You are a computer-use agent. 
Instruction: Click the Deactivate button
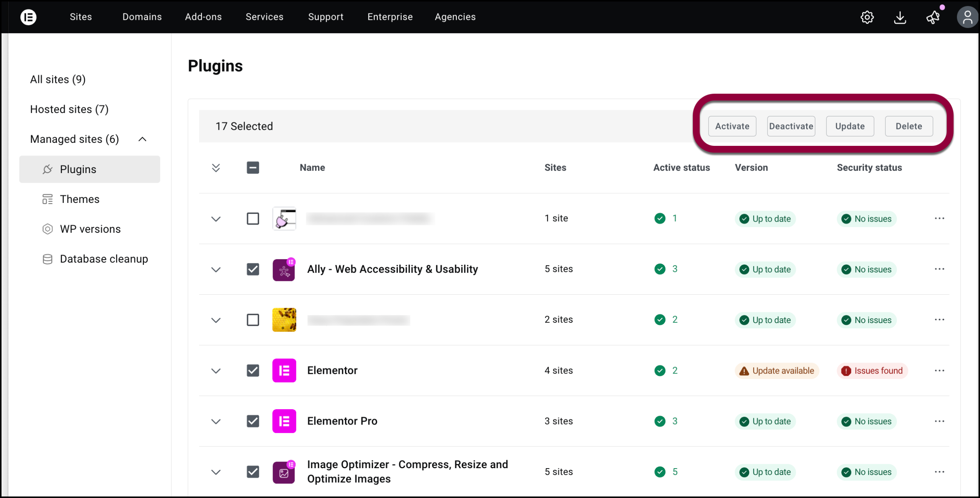point(791,126)
